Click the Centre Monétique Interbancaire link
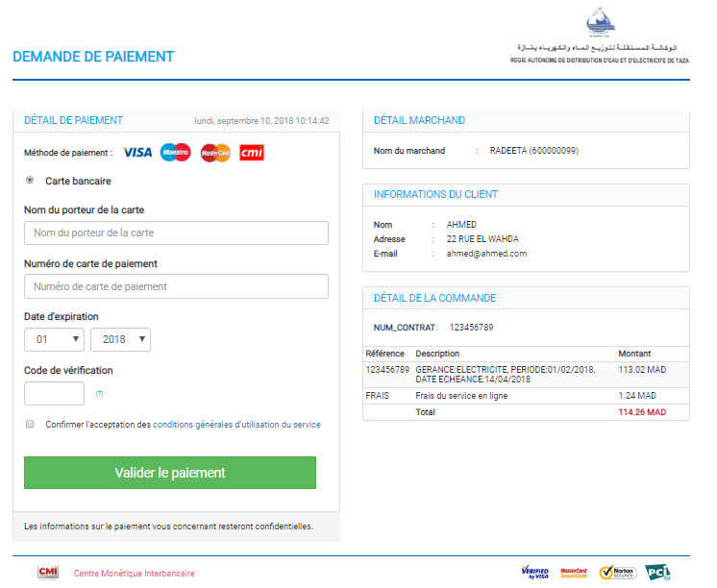 [x=135, y=574]
